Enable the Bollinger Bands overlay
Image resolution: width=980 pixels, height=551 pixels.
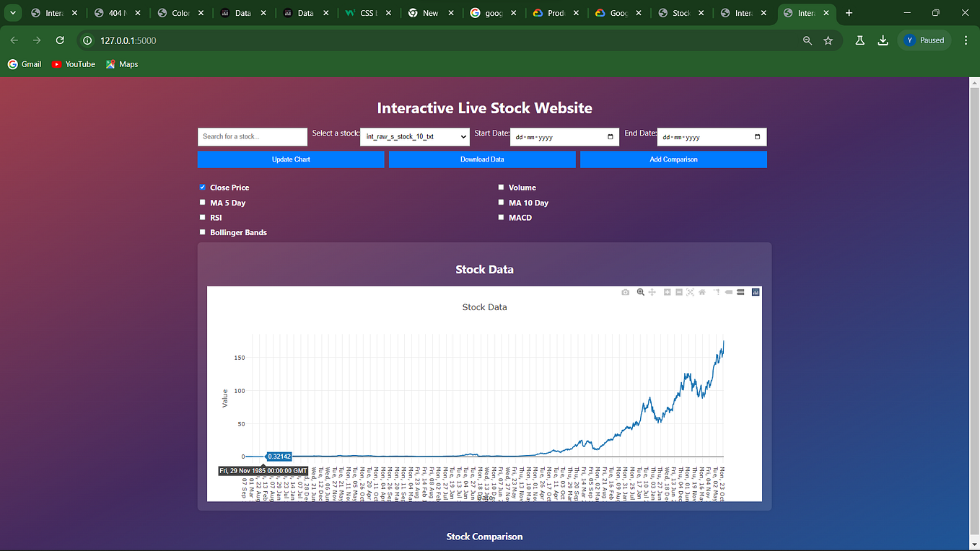pyautogui.click(x=202, y=232)
